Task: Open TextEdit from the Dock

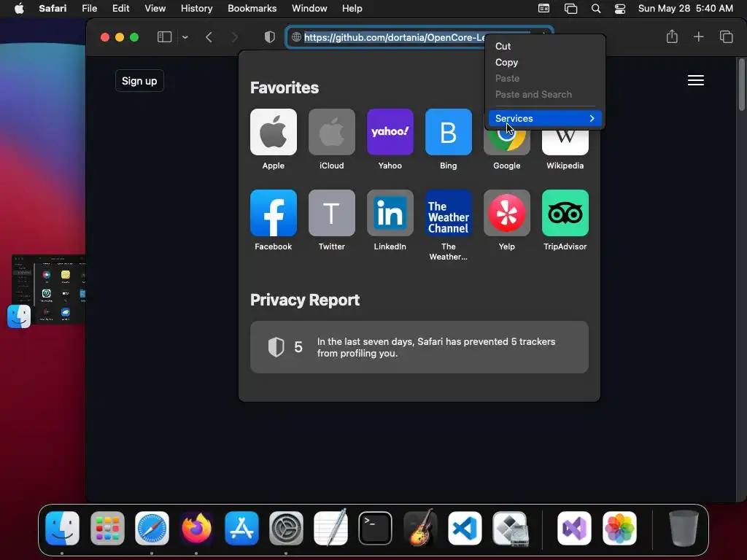Action: [330, 528]
